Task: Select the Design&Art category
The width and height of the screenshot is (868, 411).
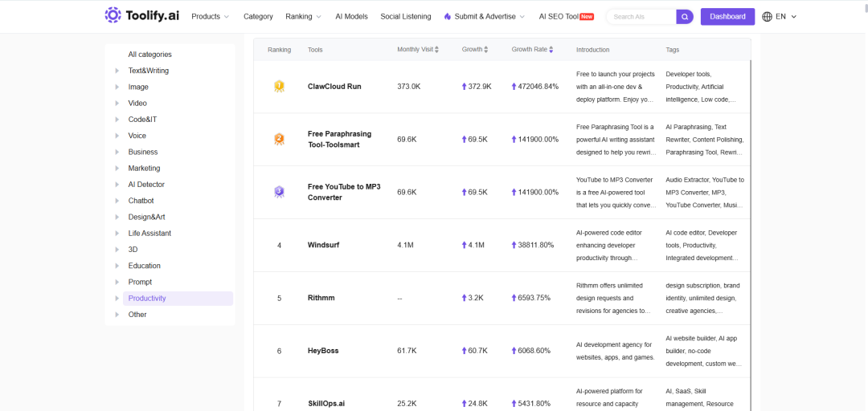Action: pos(147,217)
